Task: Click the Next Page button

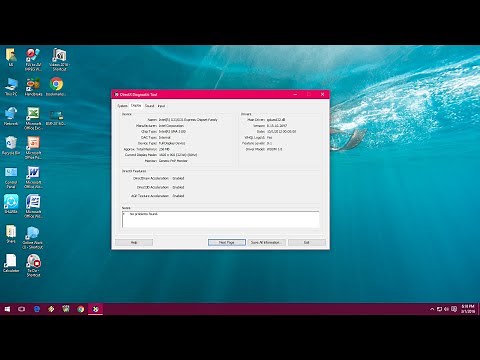Action: [x=227, y=242]
